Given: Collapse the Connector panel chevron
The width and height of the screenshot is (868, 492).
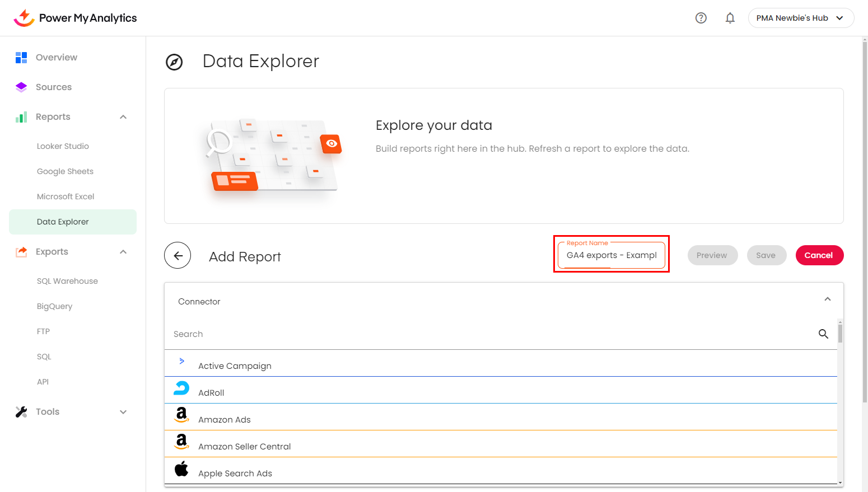Looking at the screenshot, I should coord(827,299).
